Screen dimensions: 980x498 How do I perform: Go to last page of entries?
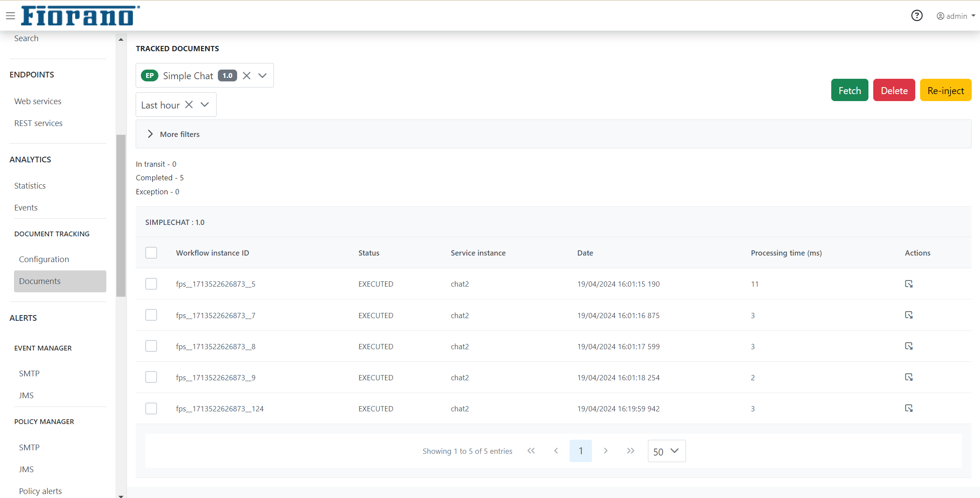[x=630, y=451]
